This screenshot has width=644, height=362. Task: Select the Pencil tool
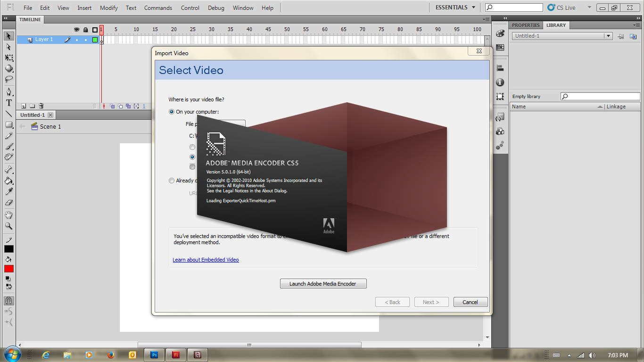[9, 136]
